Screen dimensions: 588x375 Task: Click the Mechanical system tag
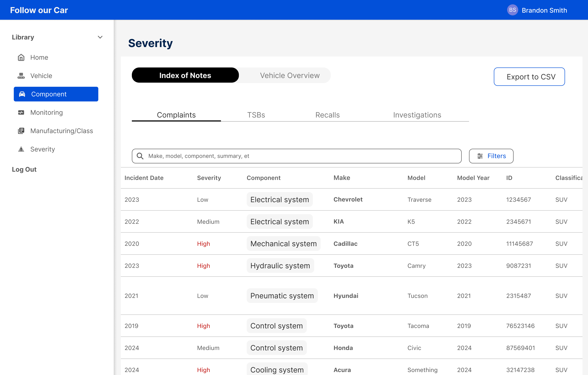pos(283,243)
